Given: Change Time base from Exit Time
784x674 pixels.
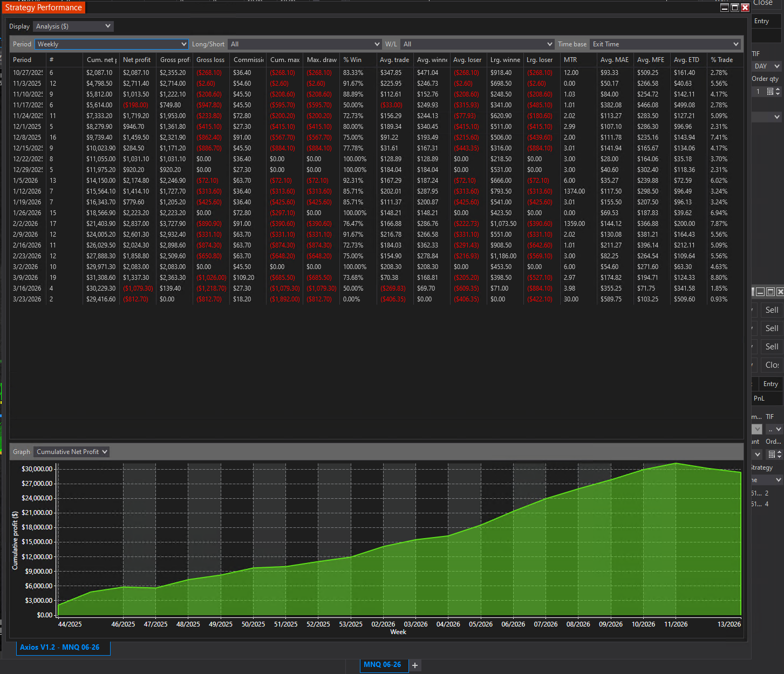Looking at the screenshot, I should [665, 44].
